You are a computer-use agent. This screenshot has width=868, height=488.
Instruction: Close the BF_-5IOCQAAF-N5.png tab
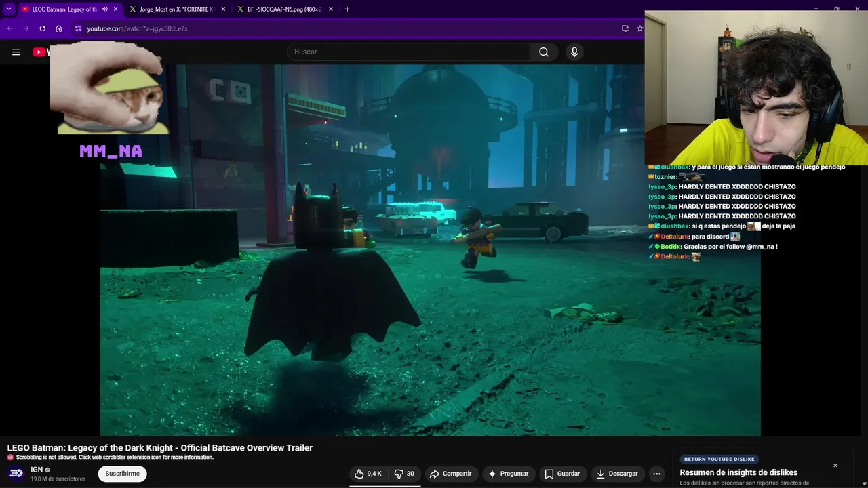[331, 9]
